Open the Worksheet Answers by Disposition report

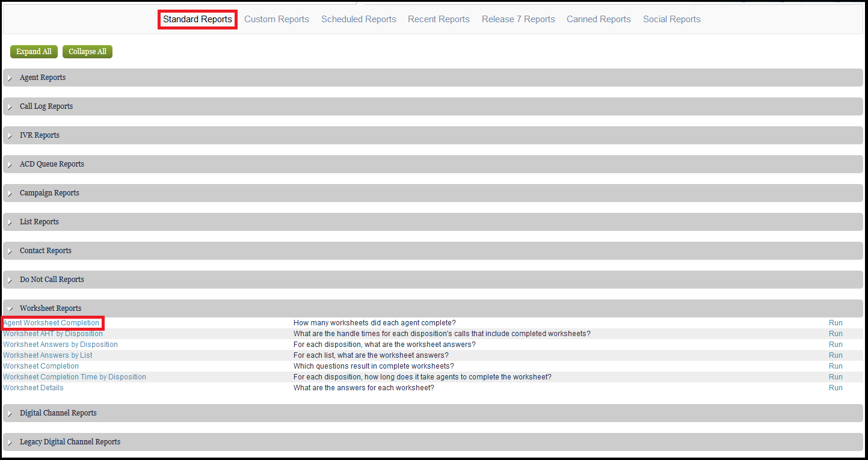(60, 345)
